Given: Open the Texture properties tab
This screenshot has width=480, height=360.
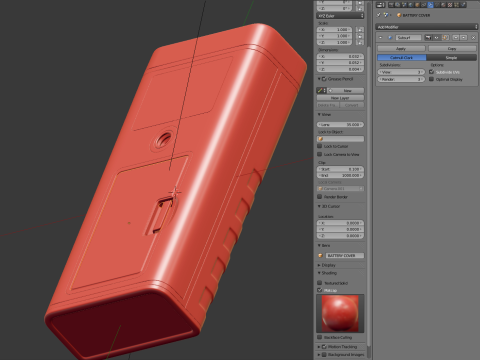Looking at the screenshot, I should pos(450,5).
